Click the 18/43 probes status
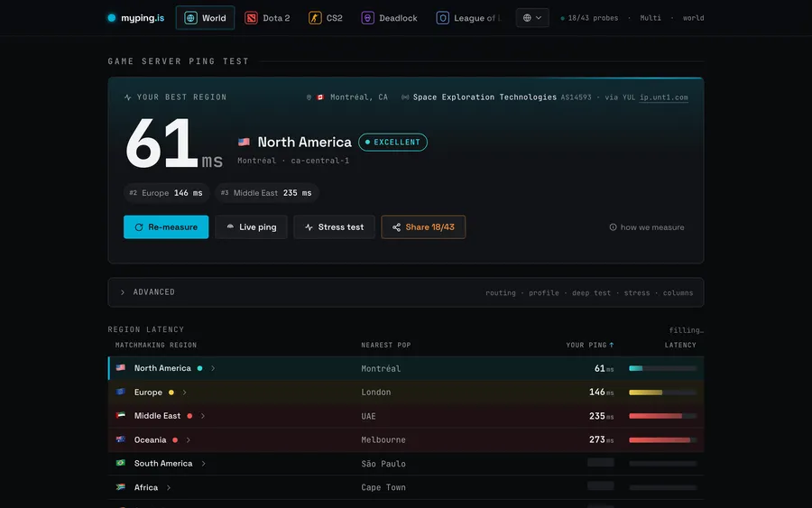 (589, 18)
